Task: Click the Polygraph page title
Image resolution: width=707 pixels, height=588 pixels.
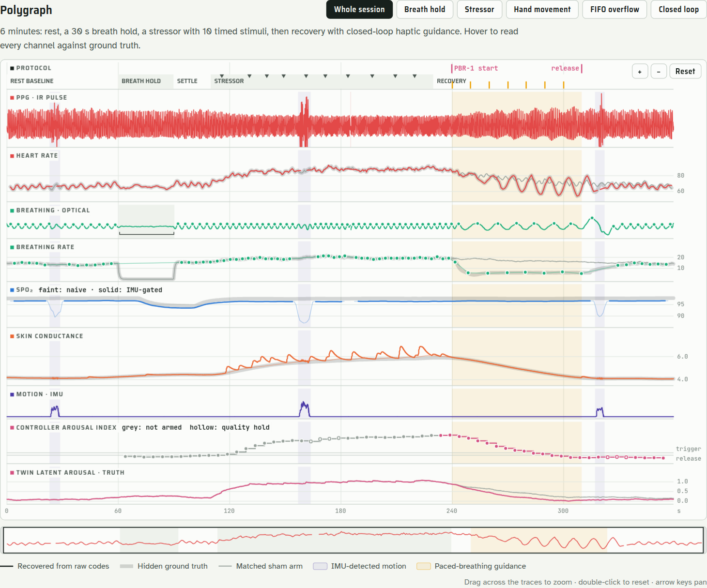Action: coord(26,10)
